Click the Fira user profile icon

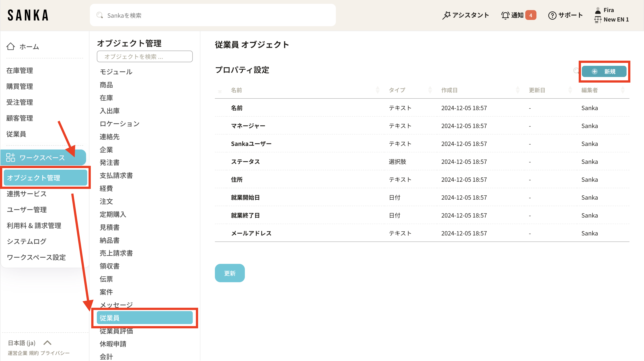pos(598,11)
